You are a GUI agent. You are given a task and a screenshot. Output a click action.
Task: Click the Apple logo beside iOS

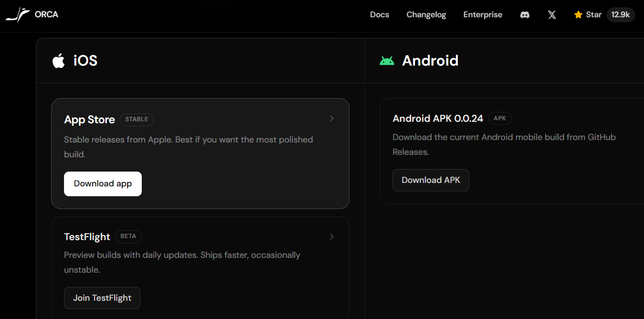pos(59,61)
